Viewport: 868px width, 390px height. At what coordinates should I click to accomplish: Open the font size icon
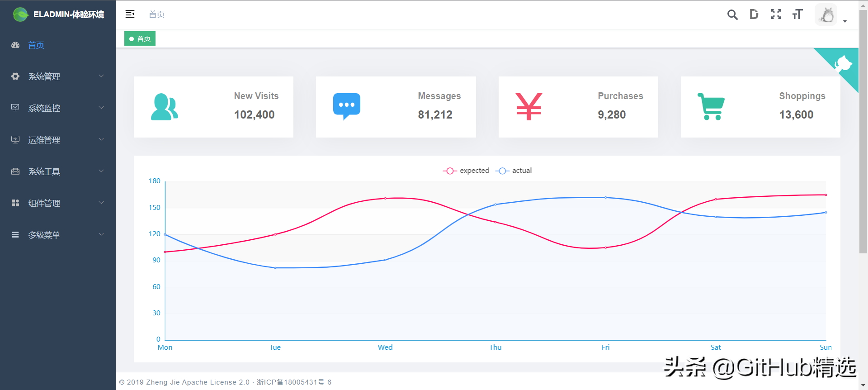pos(797,14)
